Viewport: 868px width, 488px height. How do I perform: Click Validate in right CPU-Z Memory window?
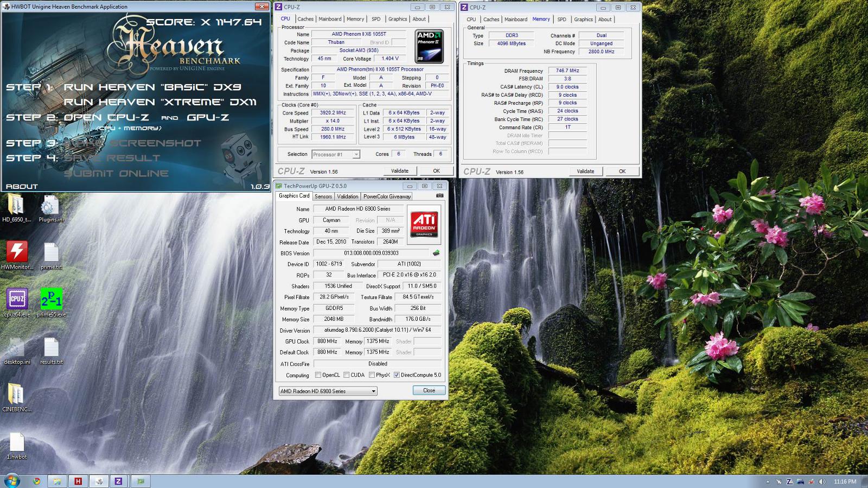coord(585,172)
